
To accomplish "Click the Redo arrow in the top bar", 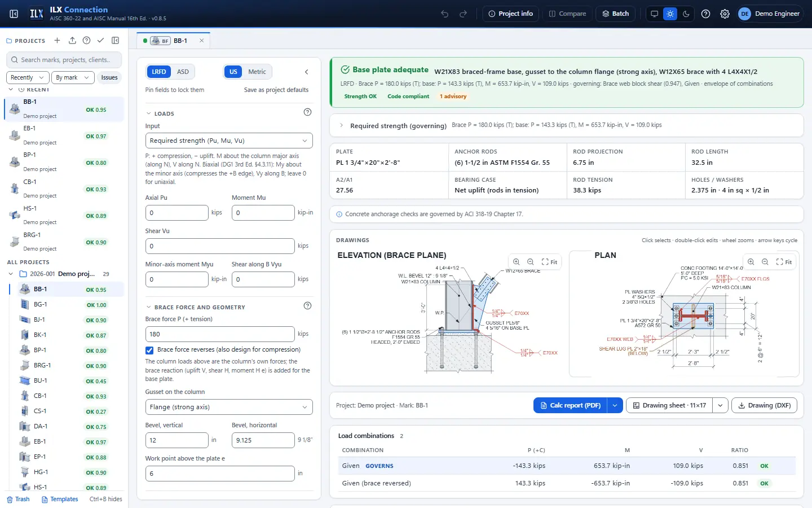I will pos(463,14).
